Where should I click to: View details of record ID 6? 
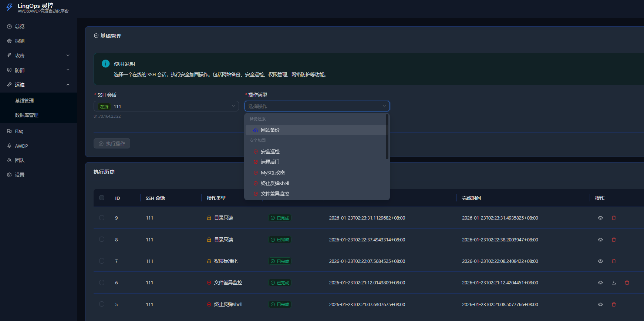click(600, 283)
